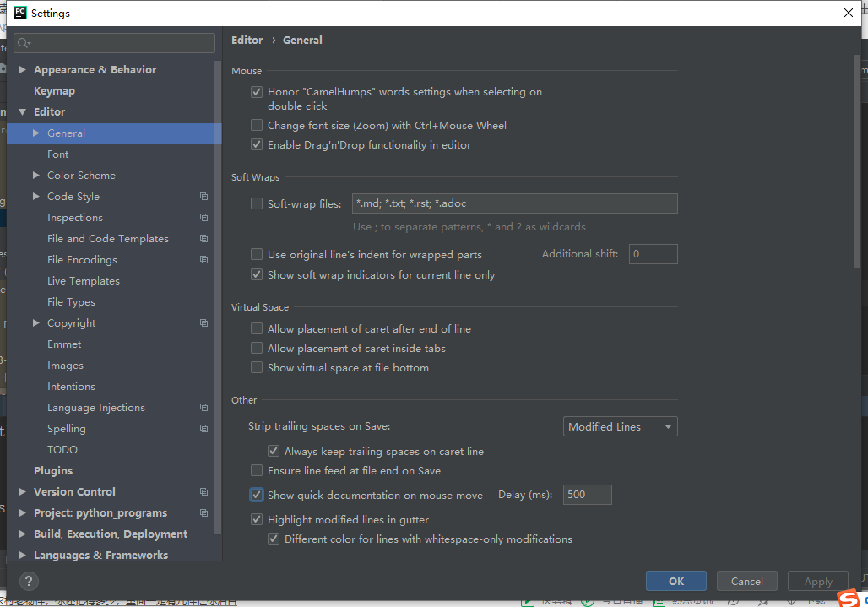
Task: Toggle Always keep trailing spaces on caret line
Action: pyautogui.click(x=274, y=451)
